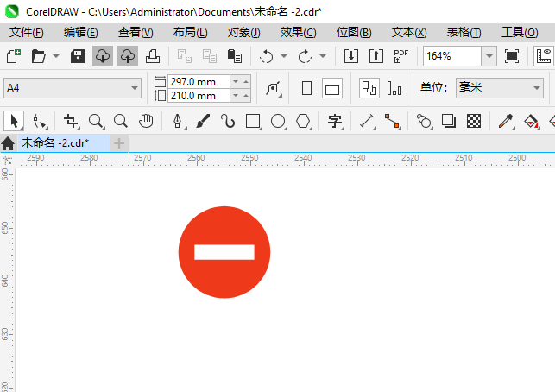Toggle full-screen preview icon
Viewport: 555px width, 392px height.
(512, 56)
